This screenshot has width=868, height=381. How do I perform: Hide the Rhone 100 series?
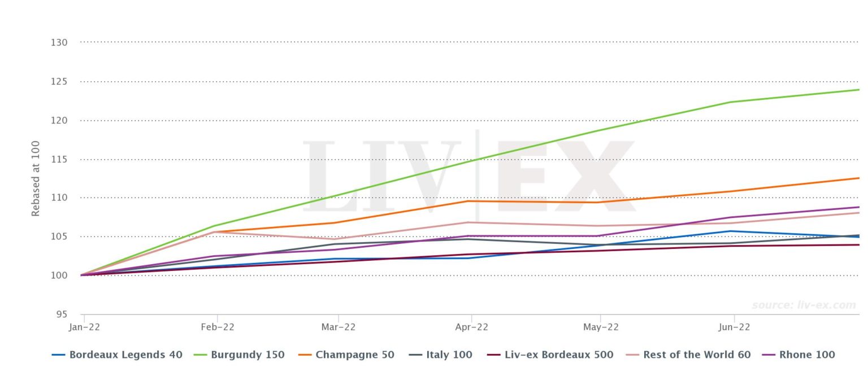[x=798, y=355]
